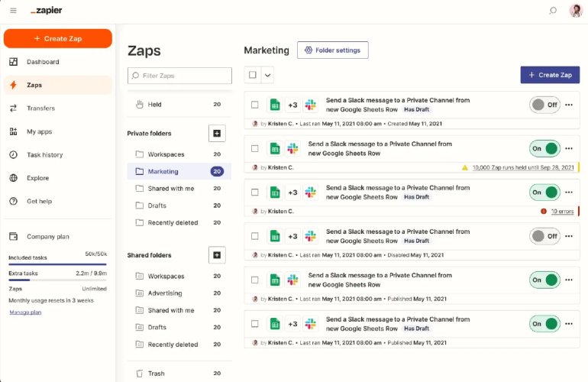Open private Recently deleted folder
The height and width of the screenshot is (382, 588).
(179, 222)
